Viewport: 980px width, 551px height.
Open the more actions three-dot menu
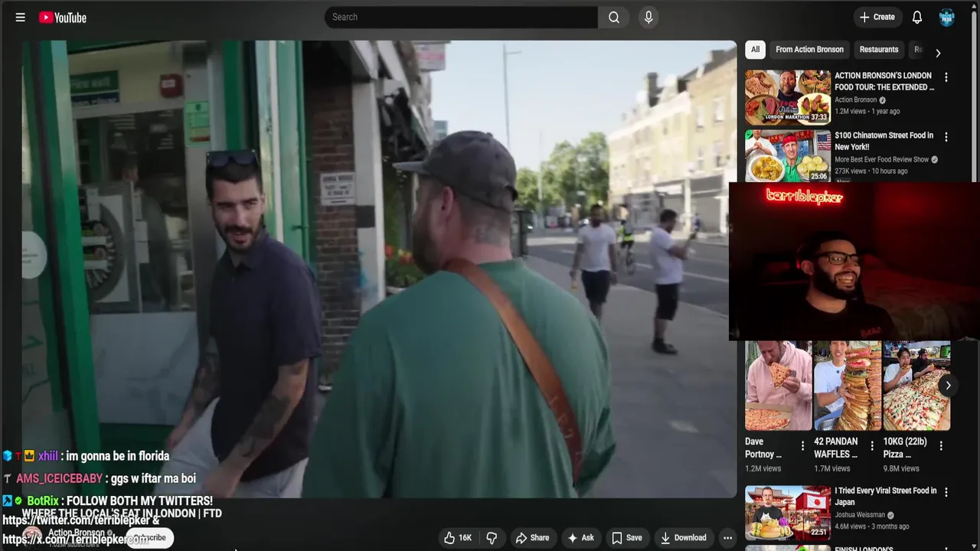(x=727, y=538)
